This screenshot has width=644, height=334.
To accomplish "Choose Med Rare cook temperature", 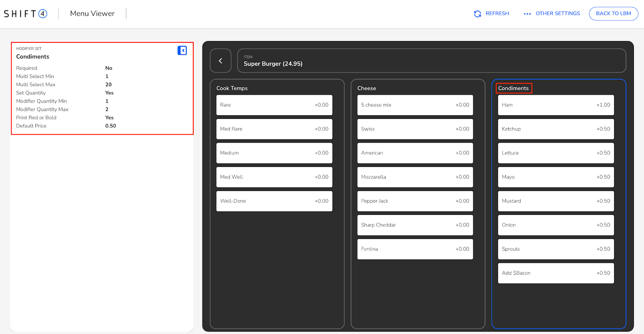I will [x=274, y=129].
